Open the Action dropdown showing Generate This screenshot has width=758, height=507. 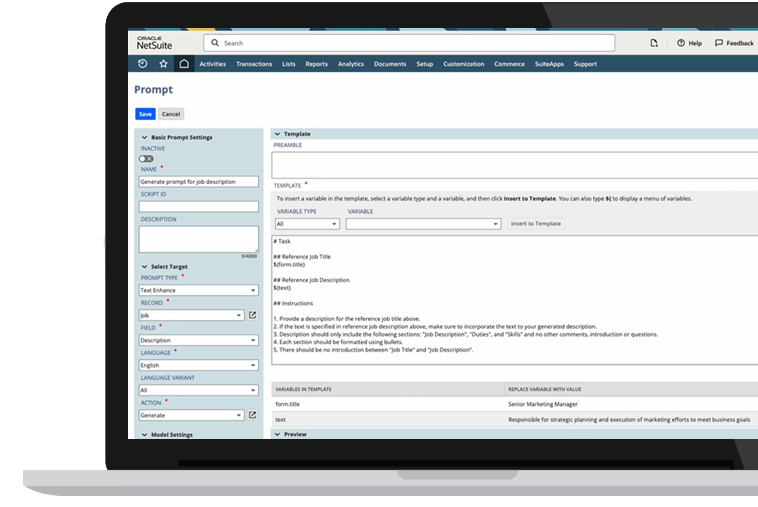point(191,415)
